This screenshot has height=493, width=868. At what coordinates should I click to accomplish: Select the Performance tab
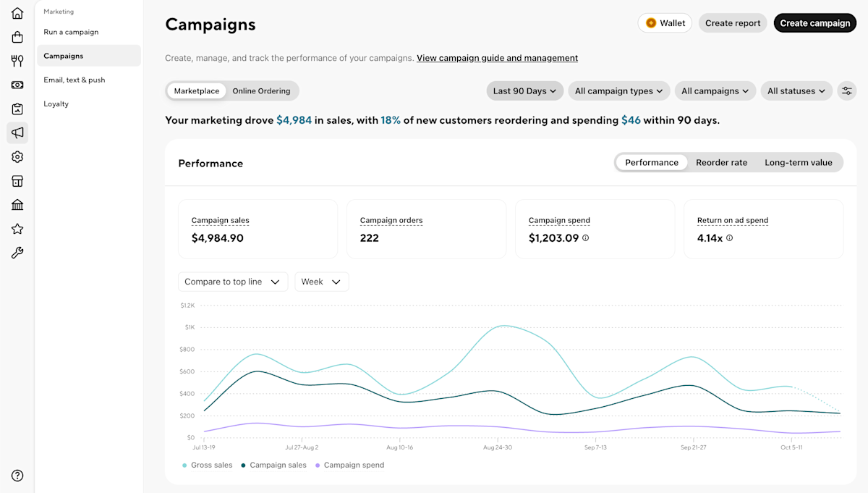[x=652, y=162]
